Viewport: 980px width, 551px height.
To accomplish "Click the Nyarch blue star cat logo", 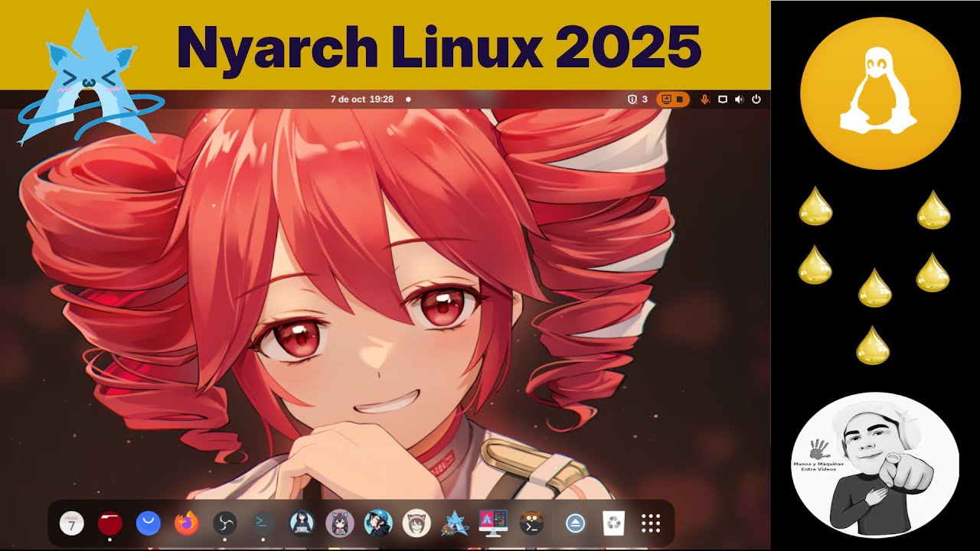I will pos(90,78).
